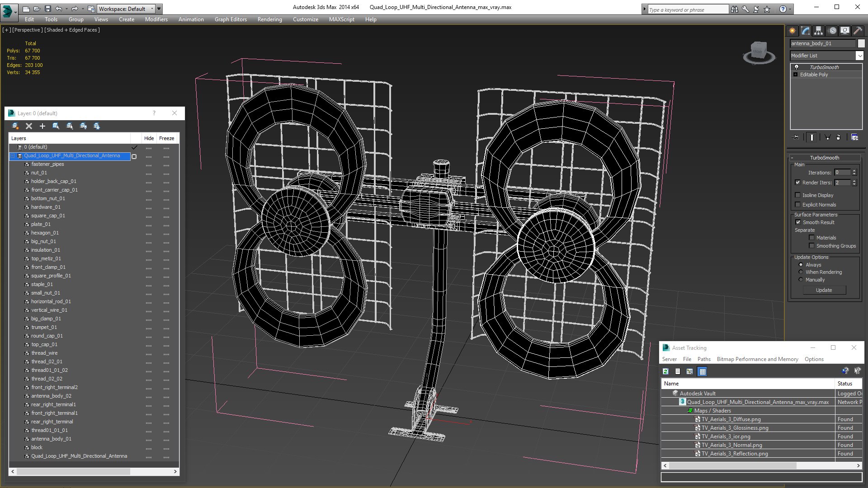
Task: Open the Hierarchy command panel tab
Action: (818, 31)
